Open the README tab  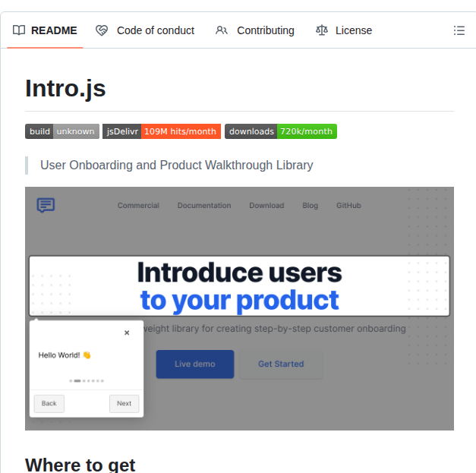[x=45, y=30]
